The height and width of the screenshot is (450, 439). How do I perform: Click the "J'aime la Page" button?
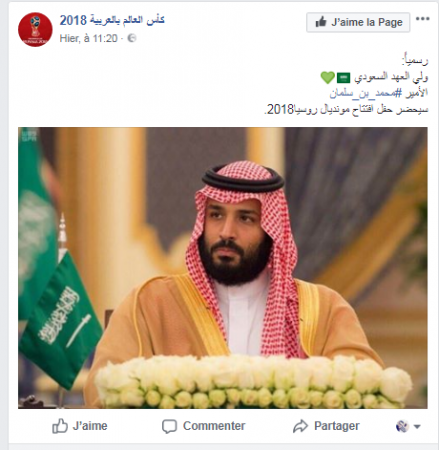(x=358, y=22)
